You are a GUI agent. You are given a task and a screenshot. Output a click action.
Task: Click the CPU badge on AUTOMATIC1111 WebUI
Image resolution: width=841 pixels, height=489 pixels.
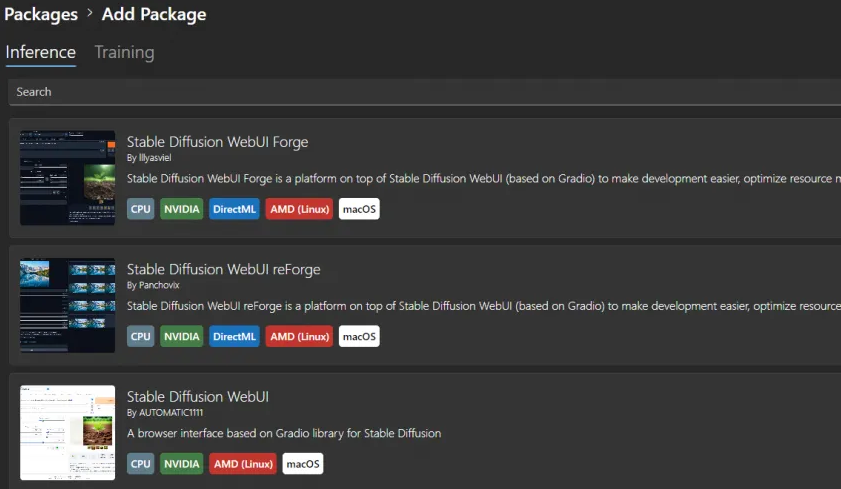(141, 464)
